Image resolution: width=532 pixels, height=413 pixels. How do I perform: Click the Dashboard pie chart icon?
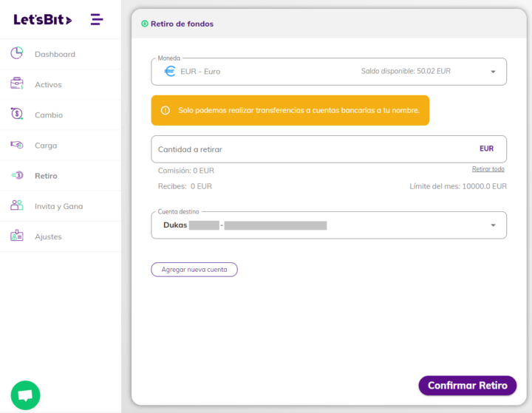pos(16,53)
